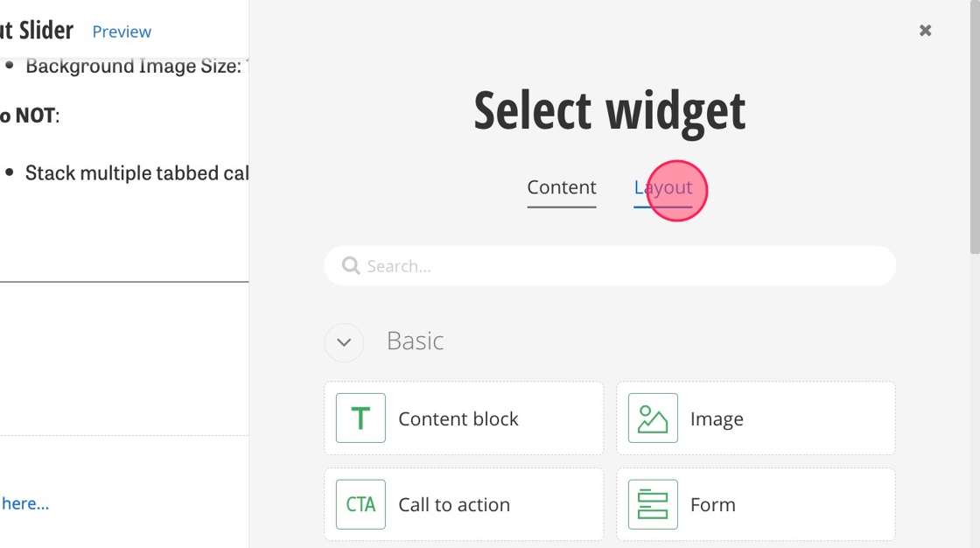The width and height of the screenshot is (980, 548).
Task: Click the Slider page title text
Action: click(37, 31)
